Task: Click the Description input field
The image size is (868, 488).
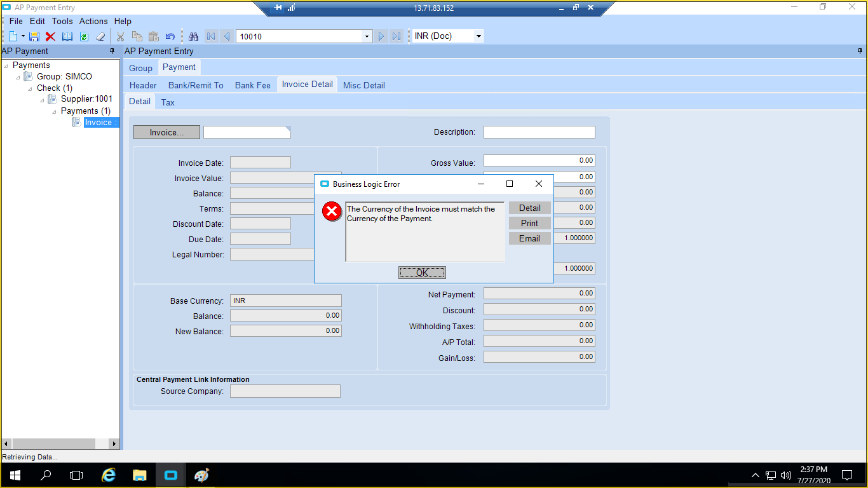Action: pyautogui.click(x=539, y=132)
